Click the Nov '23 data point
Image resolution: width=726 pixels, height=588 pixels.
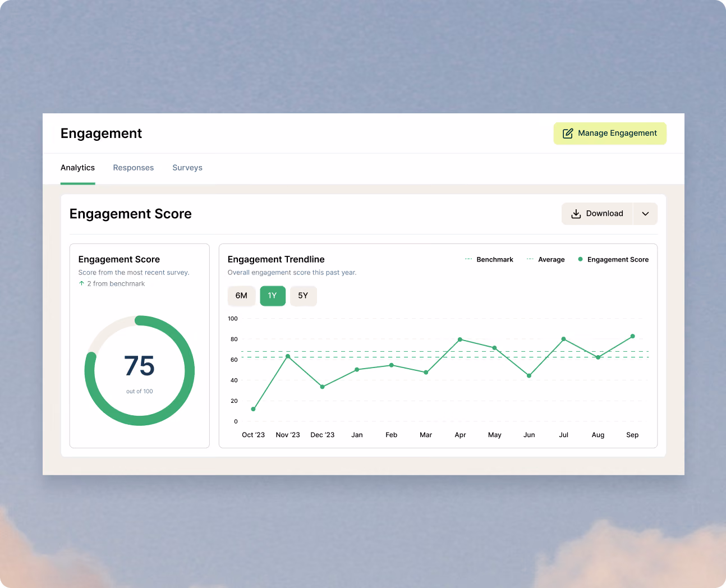pyautogui.click(x=288, y=356)
